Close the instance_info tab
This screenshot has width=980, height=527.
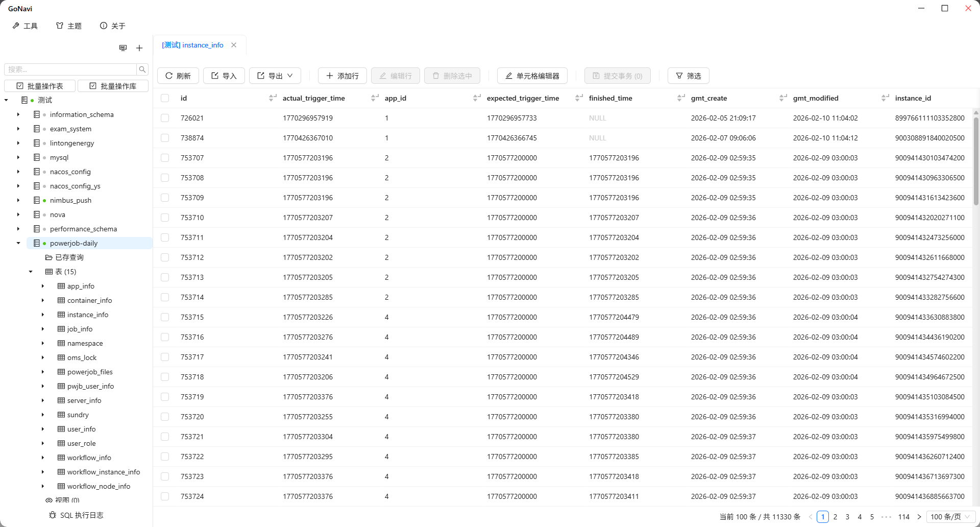[234, 45]
